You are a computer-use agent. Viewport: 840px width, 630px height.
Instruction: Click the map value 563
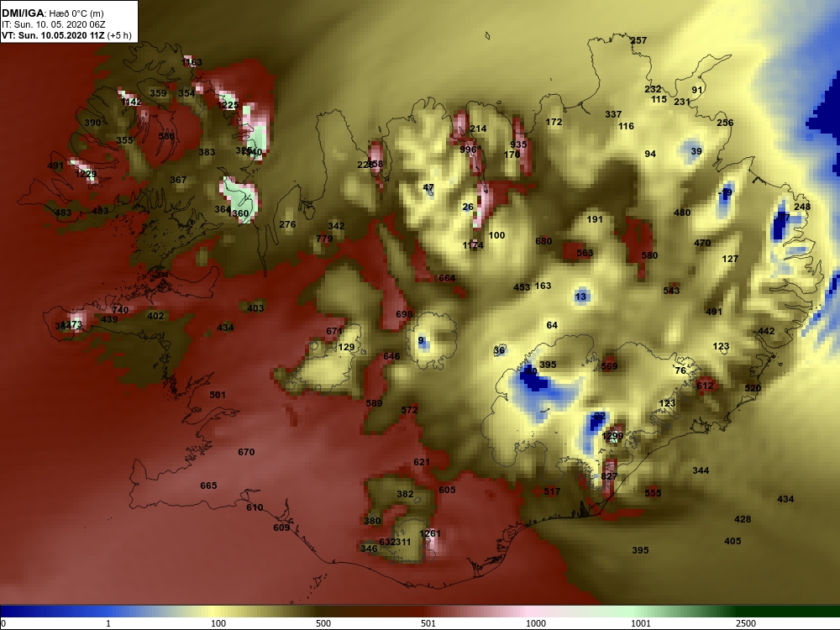[x=585, y=253]
